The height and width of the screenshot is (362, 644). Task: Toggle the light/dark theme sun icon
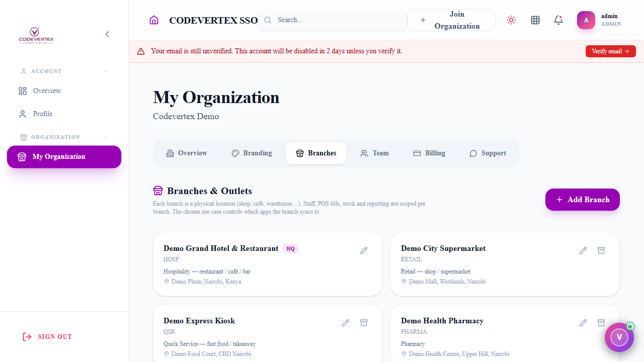[x=511, y=20]
